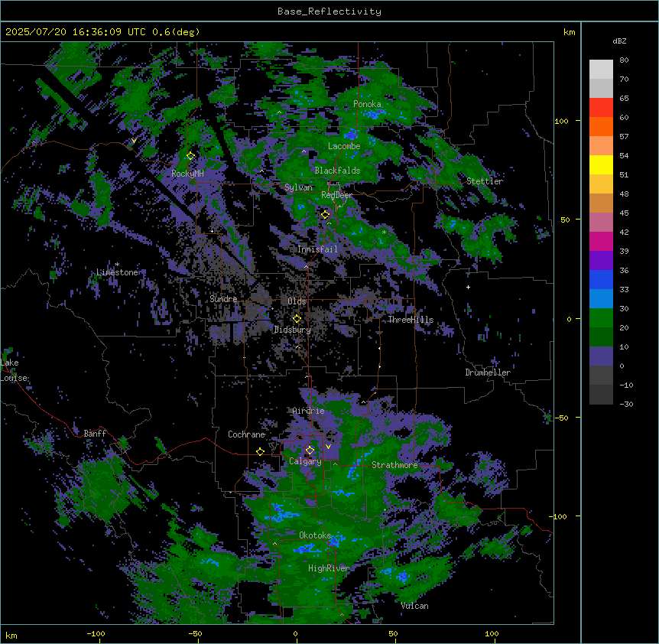Image resolution: width=659 pixels, height=644 pixels.
Task: Click the -50 tick on the bottom axis
Action: click(x=196, y=633)
